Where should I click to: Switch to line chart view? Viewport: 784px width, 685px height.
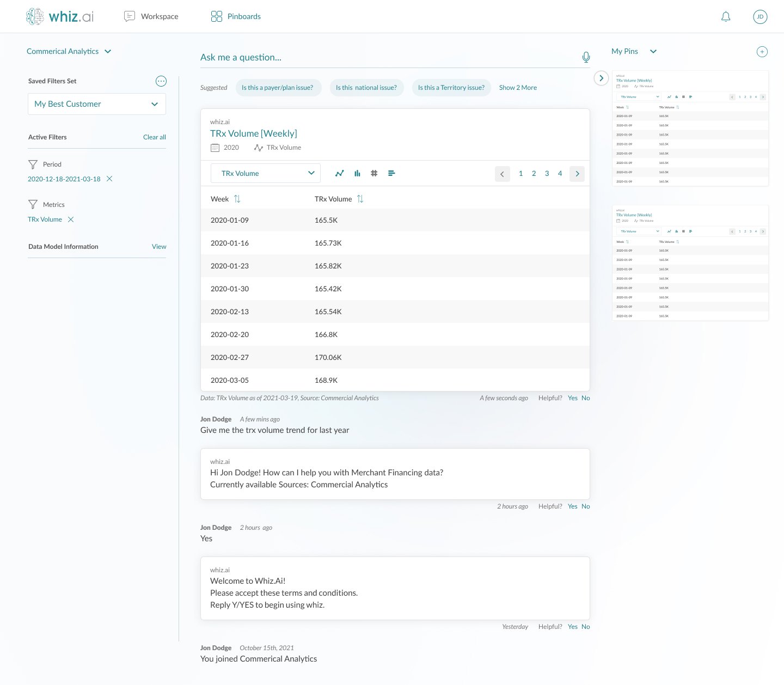pyautogui.click(x=339, y=173)
